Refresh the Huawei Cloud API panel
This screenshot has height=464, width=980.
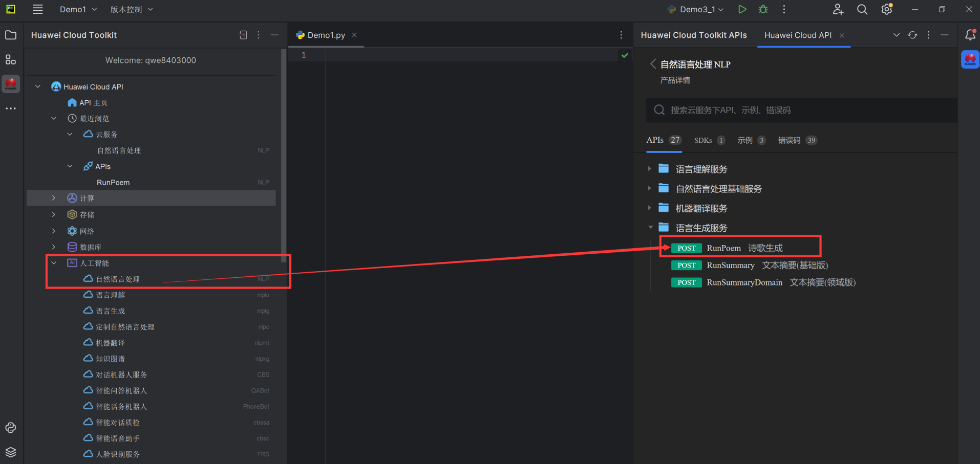(912, 35)
